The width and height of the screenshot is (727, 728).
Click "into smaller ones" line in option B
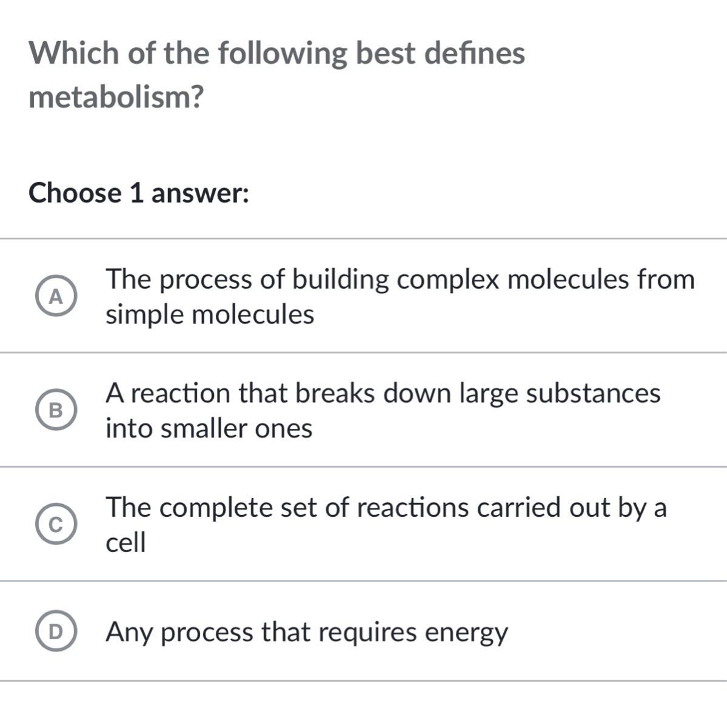(x=209, y=428)
